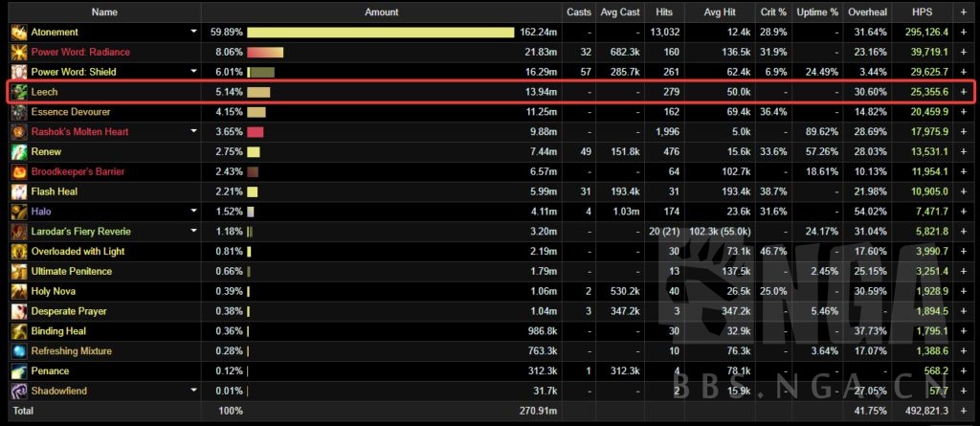This screenshot has width=980, height=426.
Task: Click the Shadowfiend spell icon
Action: click(19, 391)
